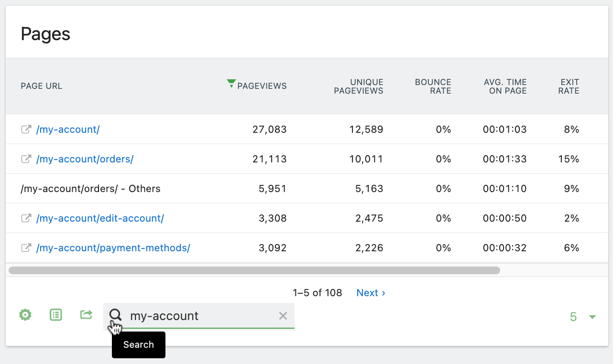Click the table visualization icon
The height and width of the screenshot is (364, 613).
pyautogui.click(x=56, y=315)
